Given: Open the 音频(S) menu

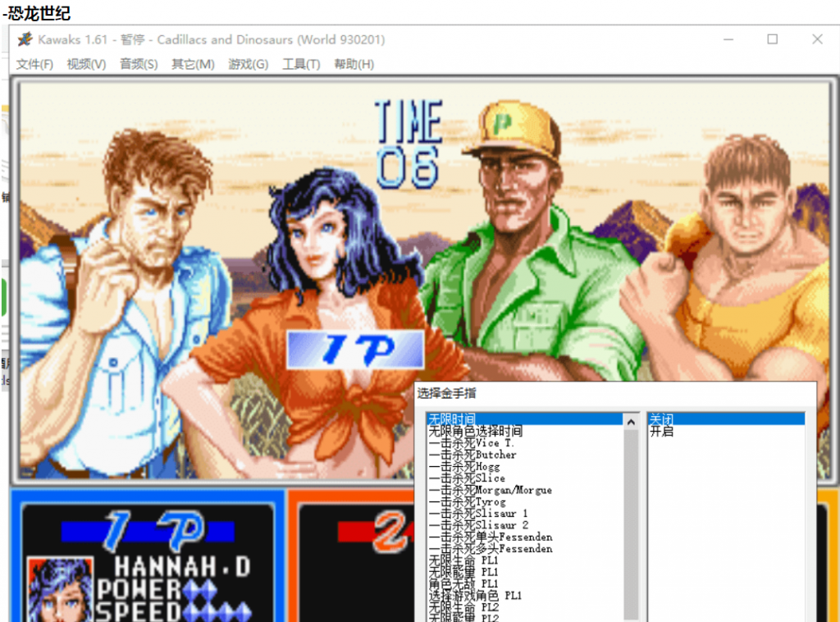Looking at the screenshot, I should [139, 64].
